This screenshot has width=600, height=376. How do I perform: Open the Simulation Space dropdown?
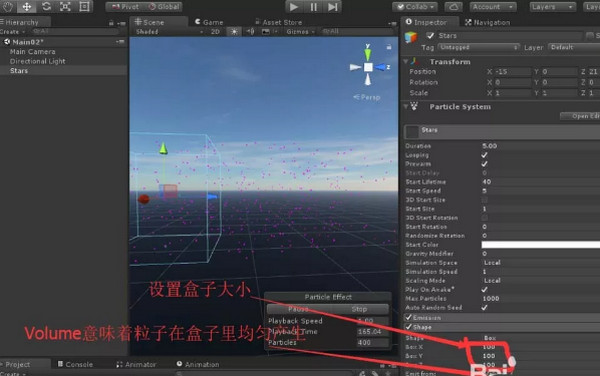540,262
